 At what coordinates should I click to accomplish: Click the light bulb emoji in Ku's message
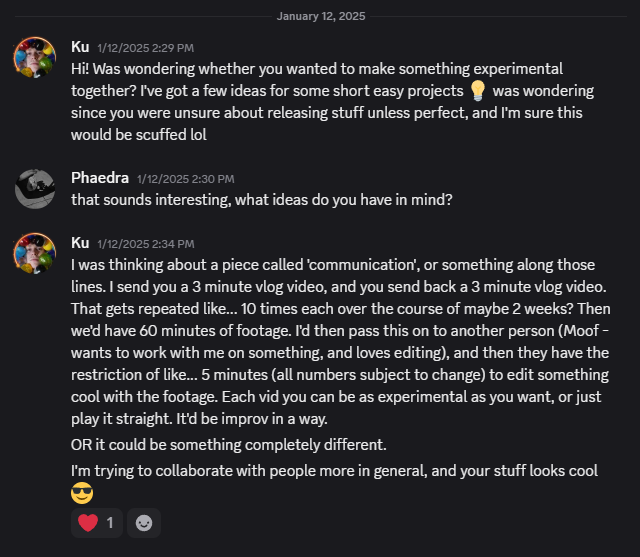coord(478,91)
